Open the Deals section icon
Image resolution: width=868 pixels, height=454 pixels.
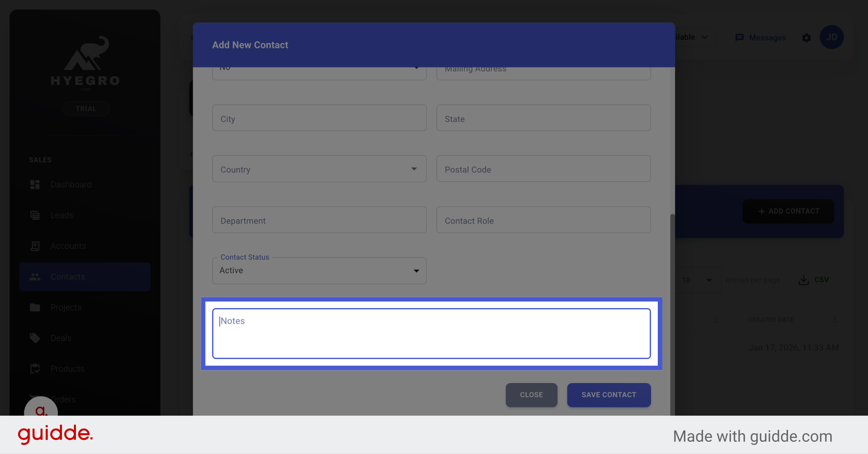click(x=35, y=338)
